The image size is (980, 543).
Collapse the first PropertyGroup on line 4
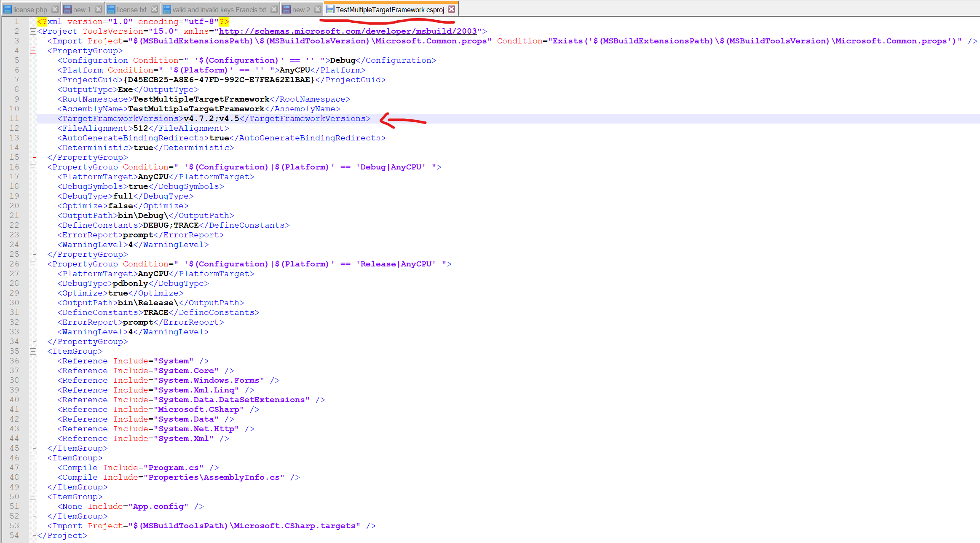(33, 51)
